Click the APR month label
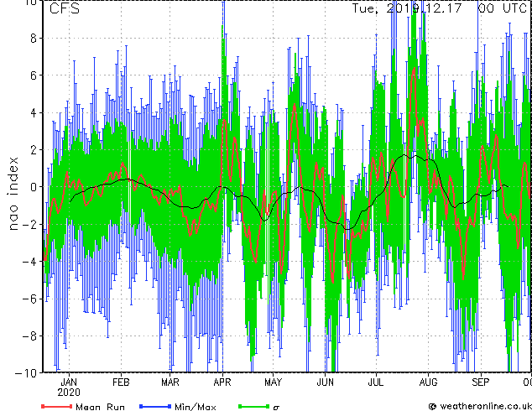Screen dimensions: 532x411 click(222, 382)
